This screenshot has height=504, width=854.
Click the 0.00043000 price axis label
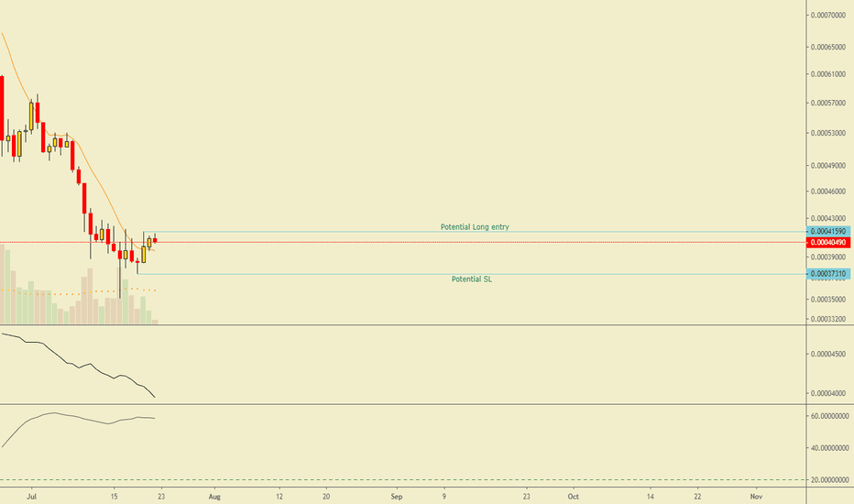(x=827, y=218)
